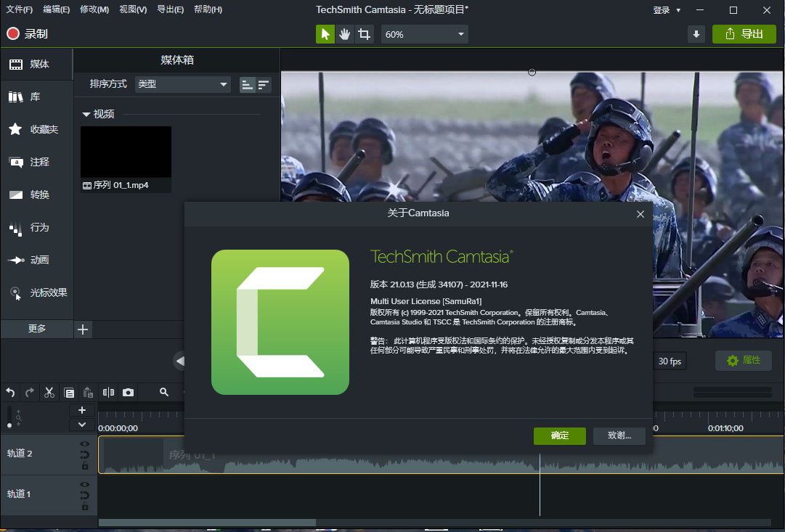Select the 序列 01_1 clip on 轨道 2

point(441,454)
